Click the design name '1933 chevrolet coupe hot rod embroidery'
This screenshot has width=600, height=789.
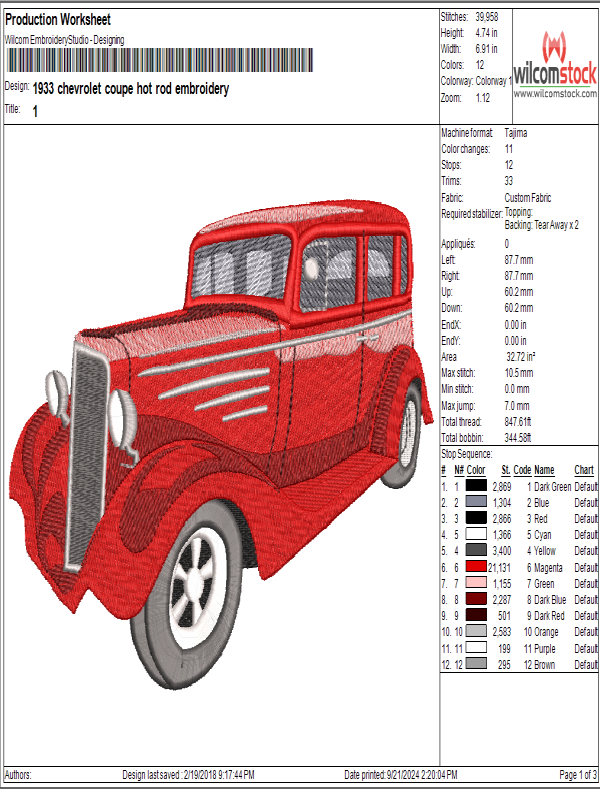click(131, 89)
